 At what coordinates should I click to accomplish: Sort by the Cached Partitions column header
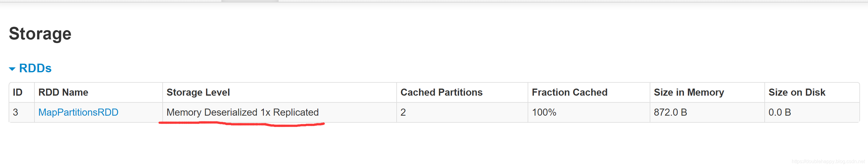442,93
